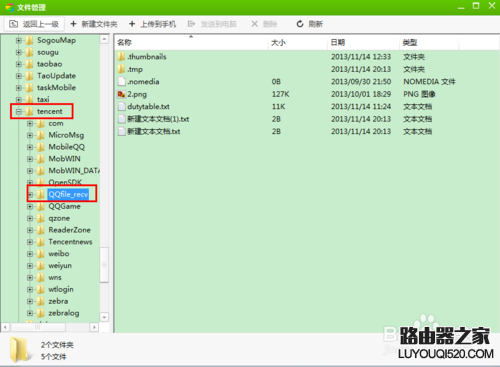Viewport: 500px width, 367px height.
Task: Click the 删除 delete X icon
Action: [255, 24]
